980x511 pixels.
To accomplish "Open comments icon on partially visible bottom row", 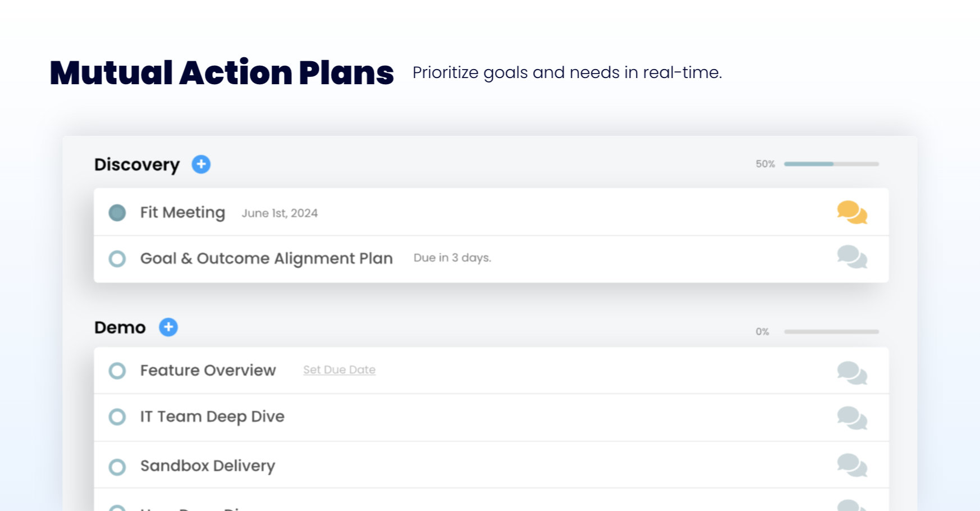I will point(851,505).
